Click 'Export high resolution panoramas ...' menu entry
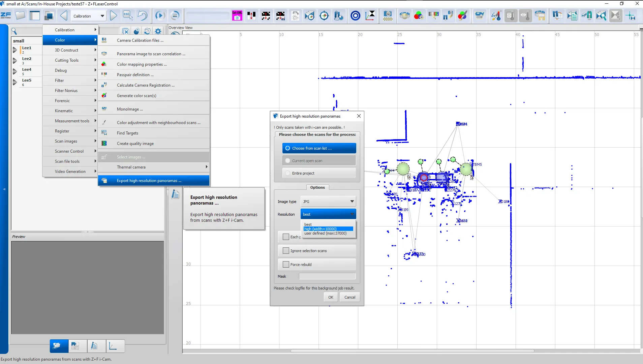 (x=154, y=181)
